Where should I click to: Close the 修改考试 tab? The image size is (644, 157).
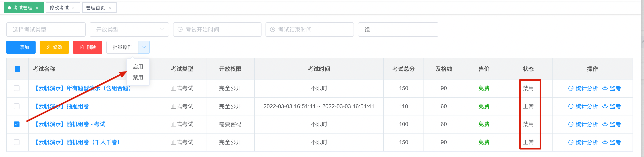coord(73,8)
